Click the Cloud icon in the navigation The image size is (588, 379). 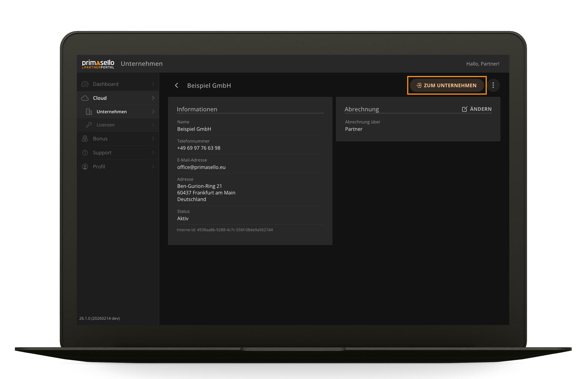click(x=85, y=98)
